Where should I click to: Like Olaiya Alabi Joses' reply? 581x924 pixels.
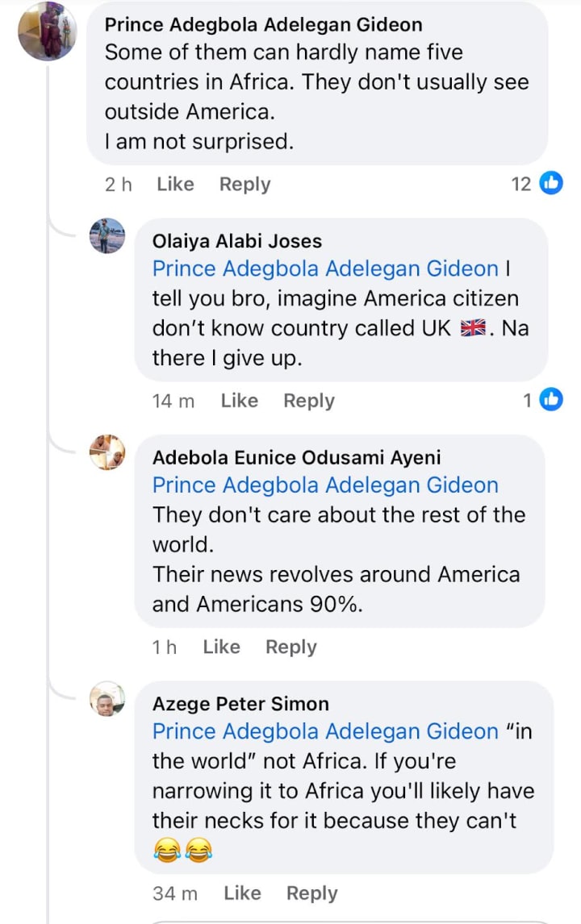tap(239, 401)
